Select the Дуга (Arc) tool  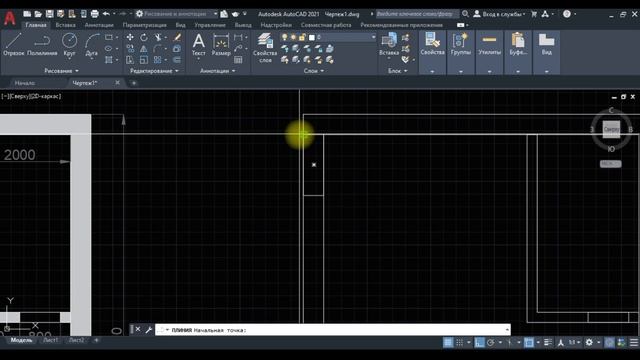(x=92, y=44)
